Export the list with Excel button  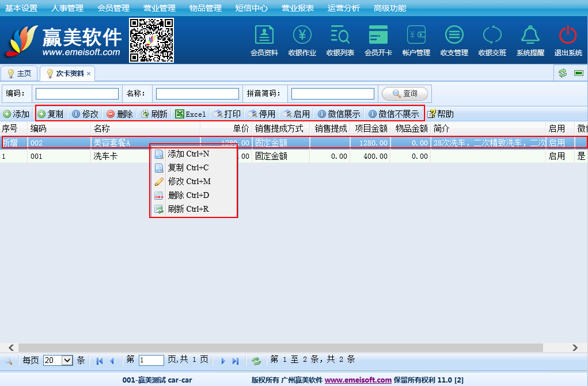tap(191, 114)
